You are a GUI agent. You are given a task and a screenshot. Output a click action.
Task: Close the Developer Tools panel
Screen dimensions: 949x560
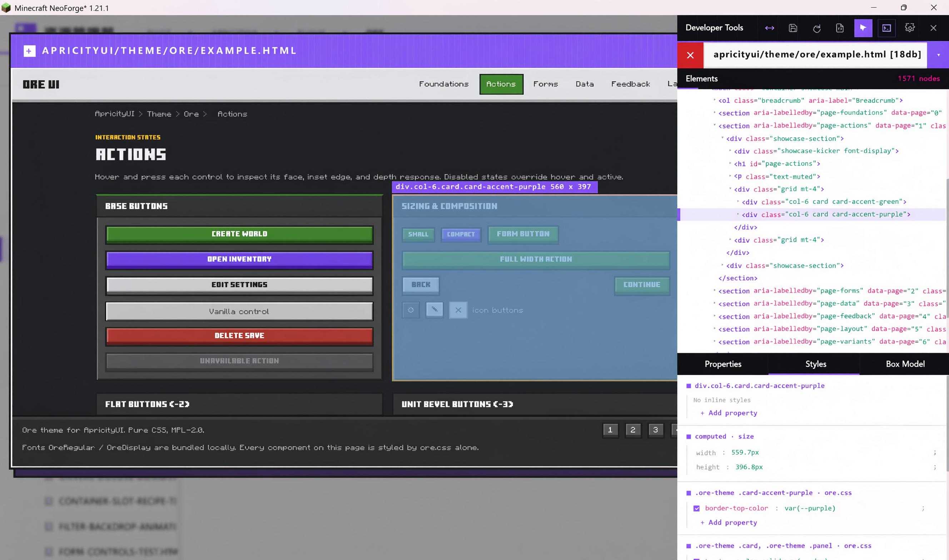click(x=933, y=28)
